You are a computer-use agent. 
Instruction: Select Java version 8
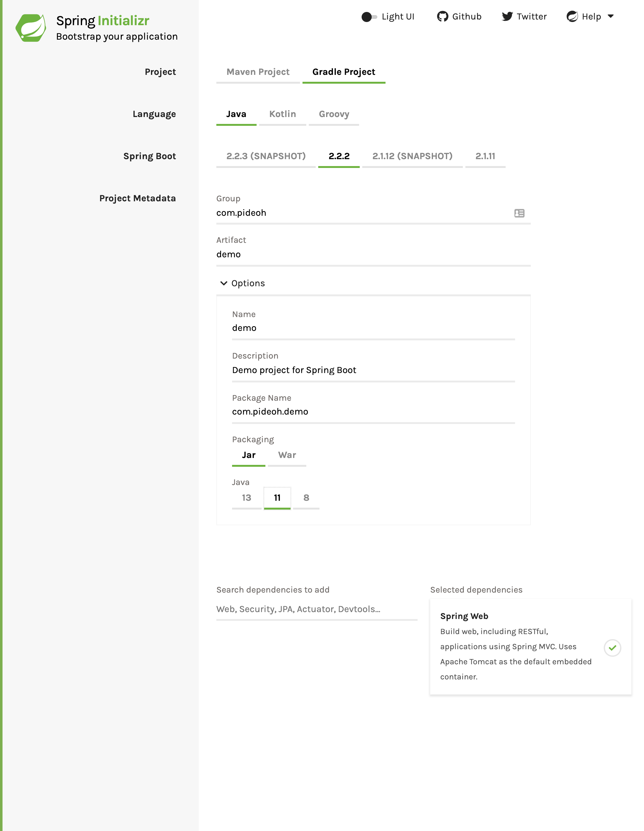pos(306,498)
